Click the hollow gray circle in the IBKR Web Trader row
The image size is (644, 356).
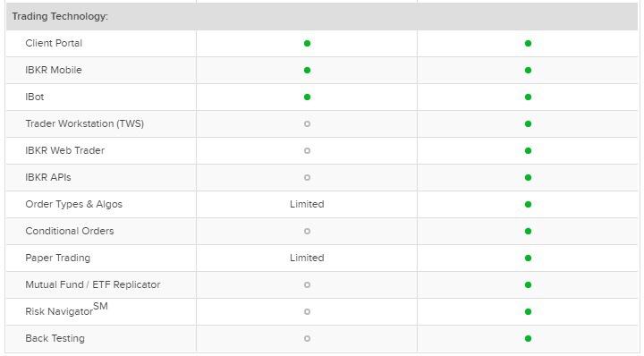(307, 150)
